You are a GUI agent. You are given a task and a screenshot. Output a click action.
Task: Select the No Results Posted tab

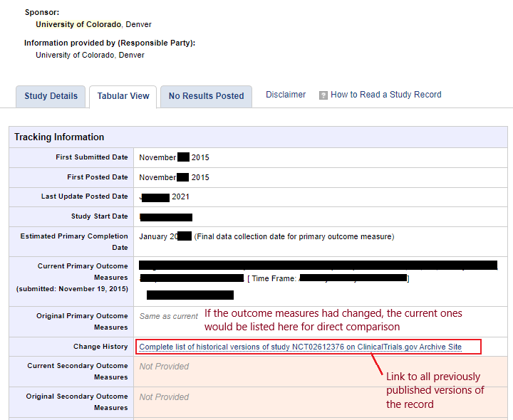[206, 97]
